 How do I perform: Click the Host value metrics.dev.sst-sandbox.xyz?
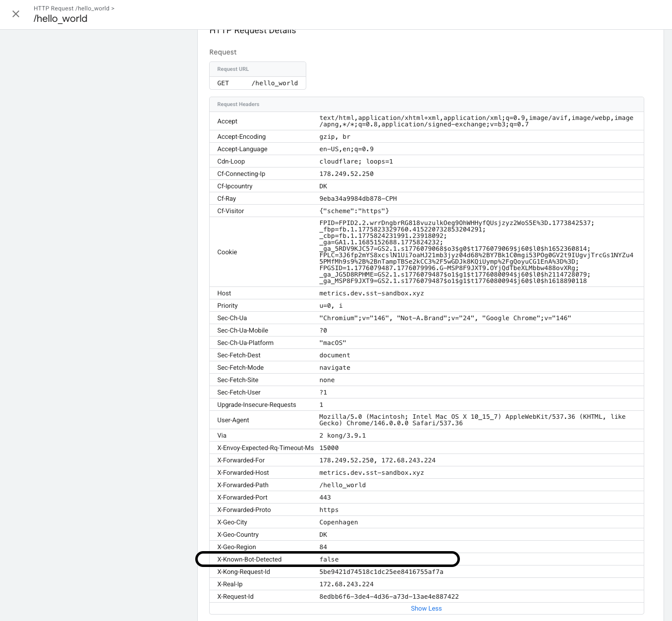[371, 293]
